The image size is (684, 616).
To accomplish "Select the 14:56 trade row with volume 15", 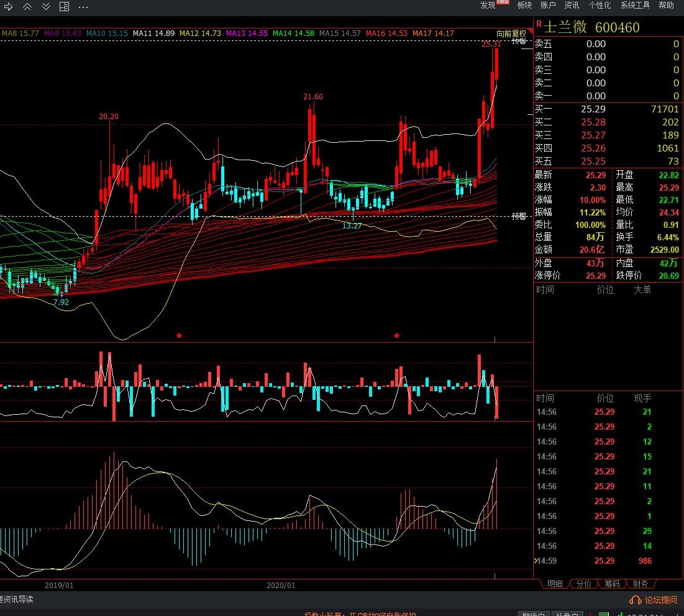I will pos(607,456).
